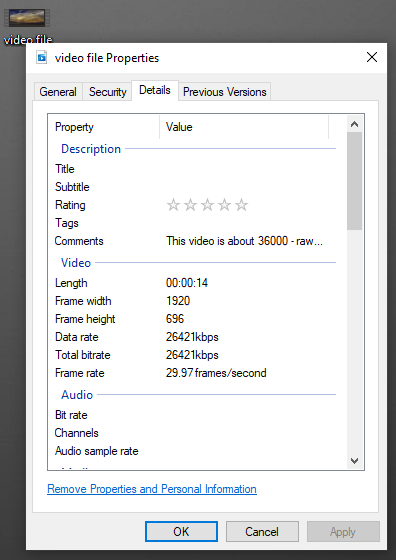Switch to the General tab
This screenshot has height=560, width=396.
pyautogui.click(x=58, y=92)
